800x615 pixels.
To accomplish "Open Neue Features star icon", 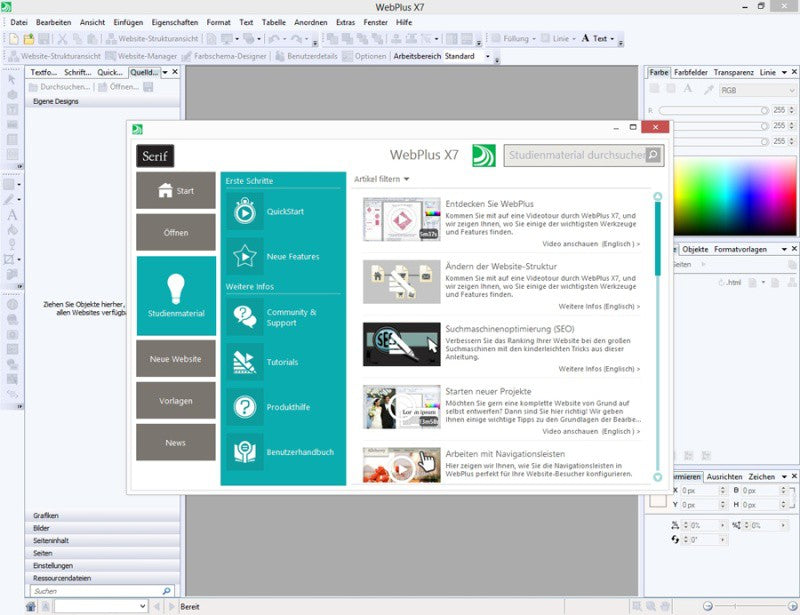I will (x=245, y=256).
